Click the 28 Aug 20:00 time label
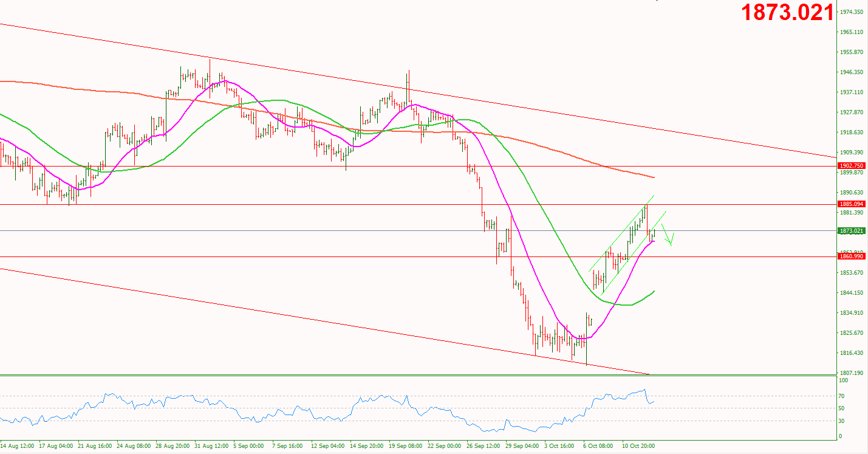 pyautogui.click(x=174, y=446)
